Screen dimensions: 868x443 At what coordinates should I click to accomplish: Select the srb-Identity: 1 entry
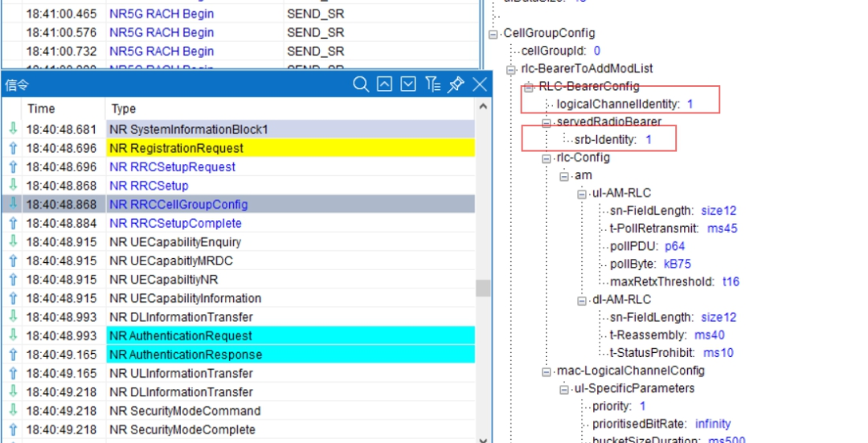tap(612, 140)
